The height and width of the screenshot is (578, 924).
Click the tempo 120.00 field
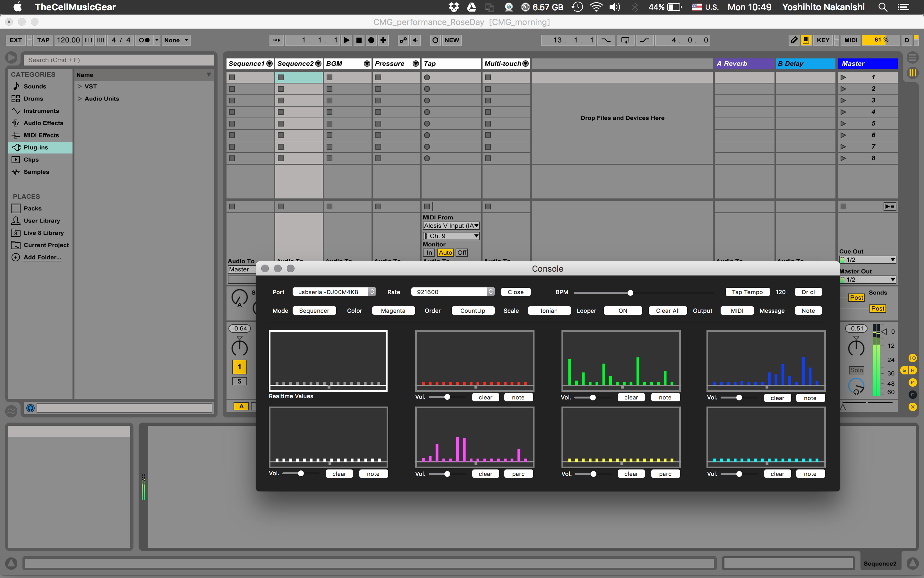(68, 40)
